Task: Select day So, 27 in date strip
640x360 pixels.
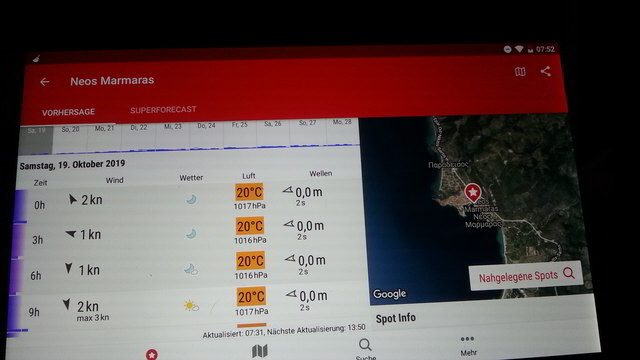Action: 307,122
